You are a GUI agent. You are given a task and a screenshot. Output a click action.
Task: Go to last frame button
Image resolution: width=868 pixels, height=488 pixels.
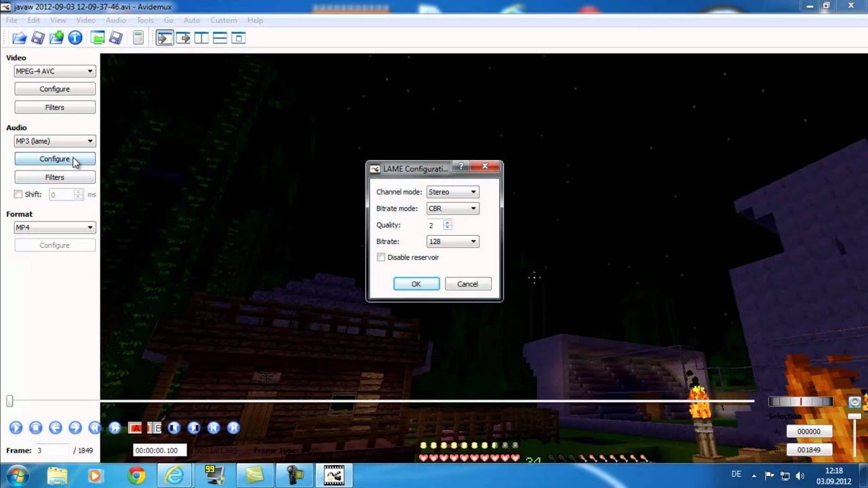tap(233, 428)
